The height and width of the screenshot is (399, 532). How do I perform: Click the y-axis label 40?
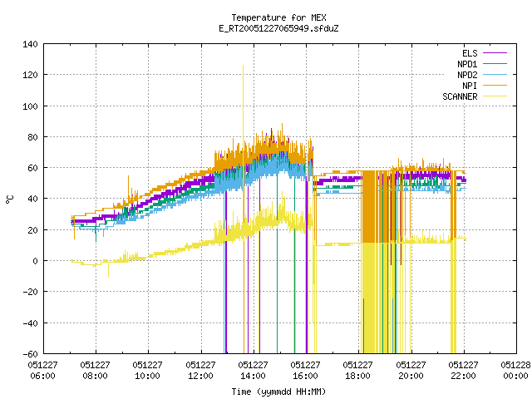33,199
